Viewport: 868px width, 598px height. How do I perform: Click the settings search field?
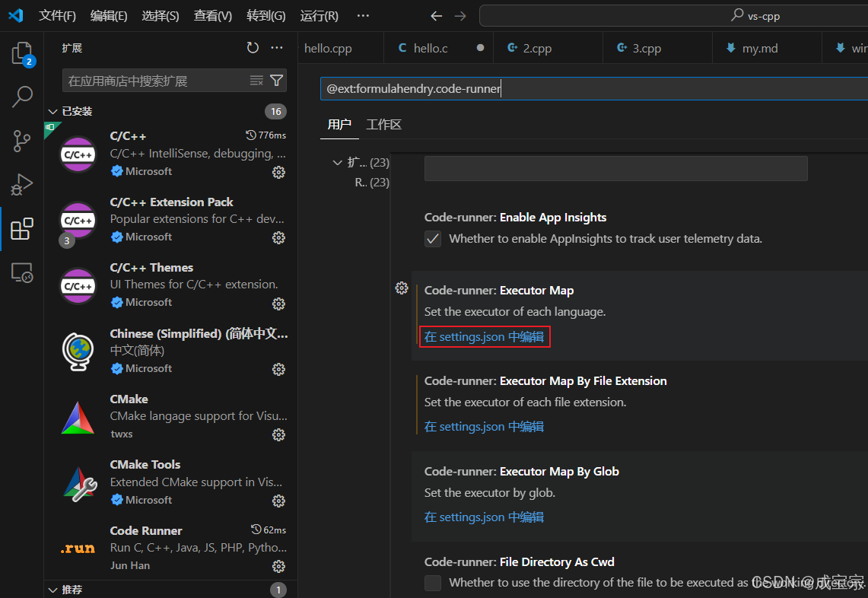click(594, 88)
